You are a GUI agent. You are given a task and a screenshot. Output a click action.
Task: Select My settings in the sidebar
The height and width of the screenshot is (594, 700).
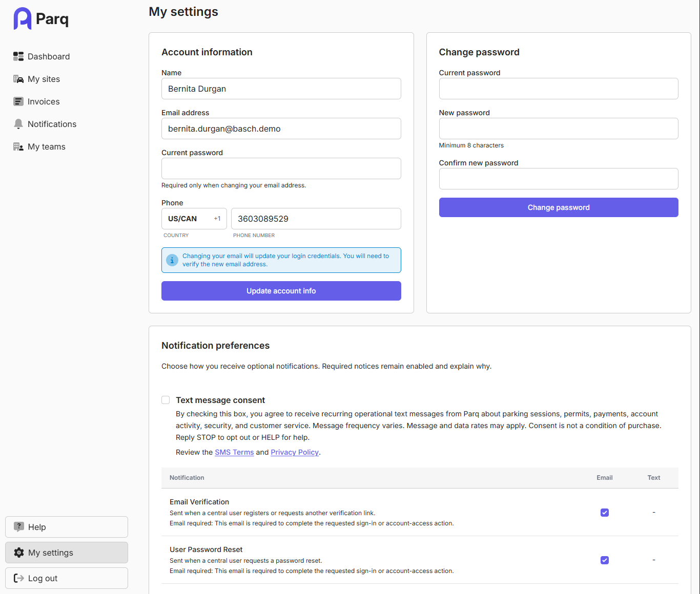tap(67, 553)
